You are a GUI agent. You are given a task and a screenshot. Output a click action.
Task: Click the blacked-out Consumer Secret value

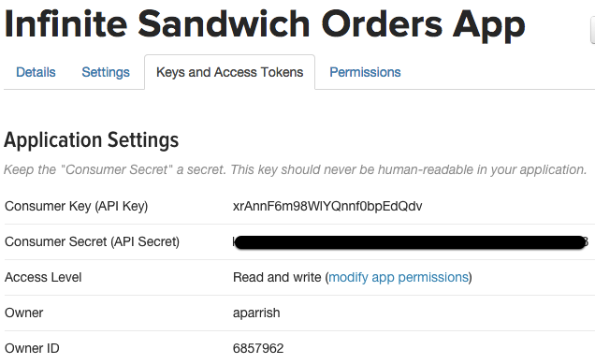coord(410,242)
